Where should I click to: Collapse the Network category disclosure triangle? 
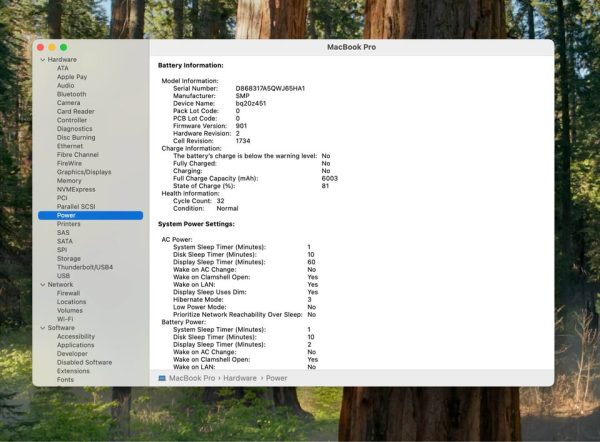coord(42,284)
